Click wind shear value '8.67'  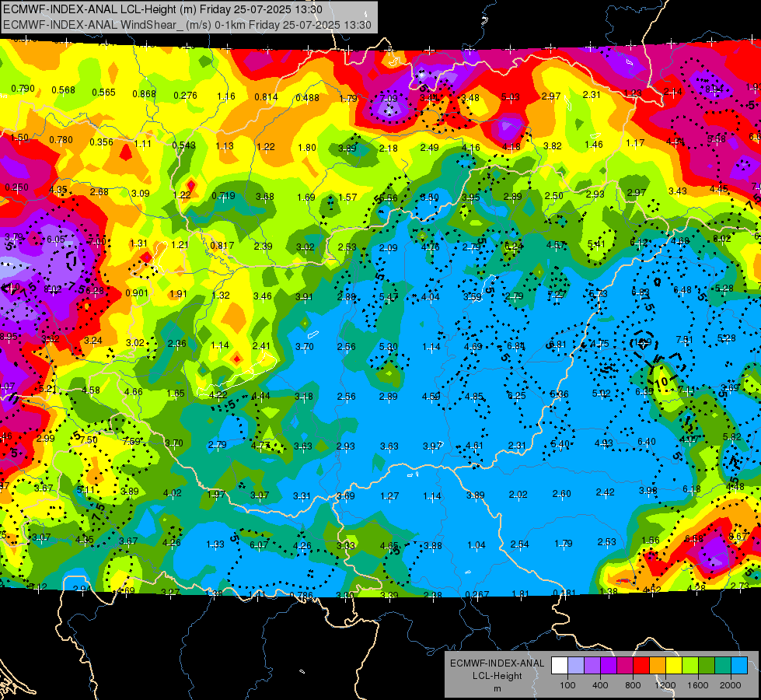click(x=738, y=536)
